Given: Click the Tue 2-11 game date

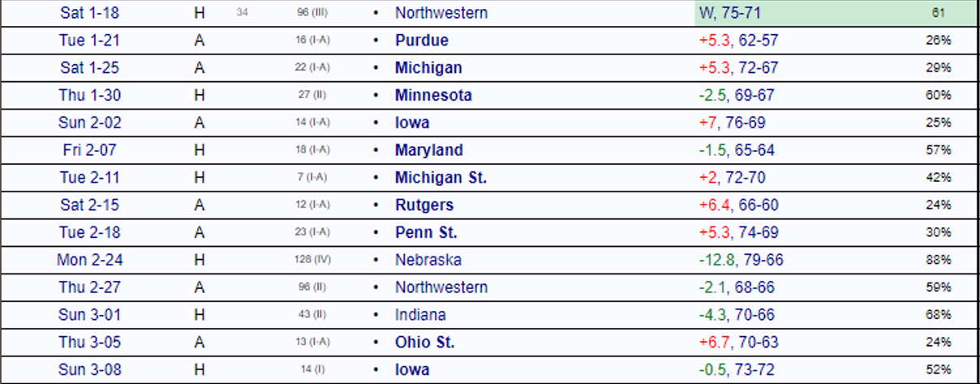Looking at the screenshot, I should point(89,178).
